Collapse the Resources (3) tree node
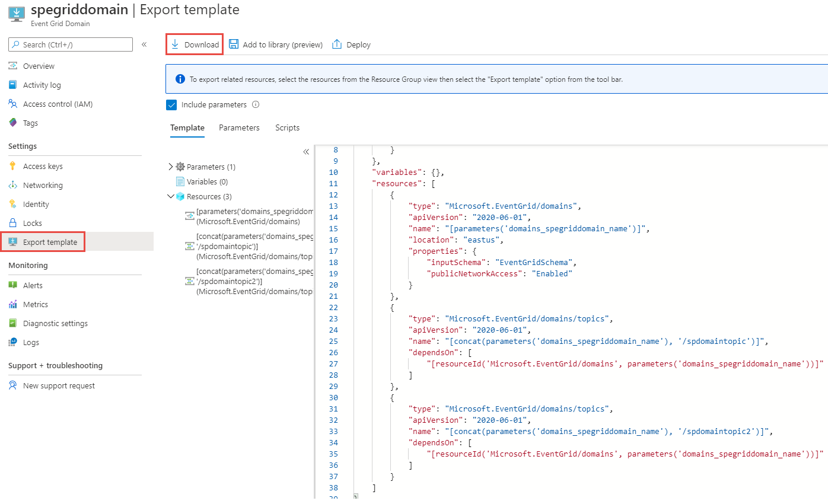 pyautogui.click(x=171, y=196)
